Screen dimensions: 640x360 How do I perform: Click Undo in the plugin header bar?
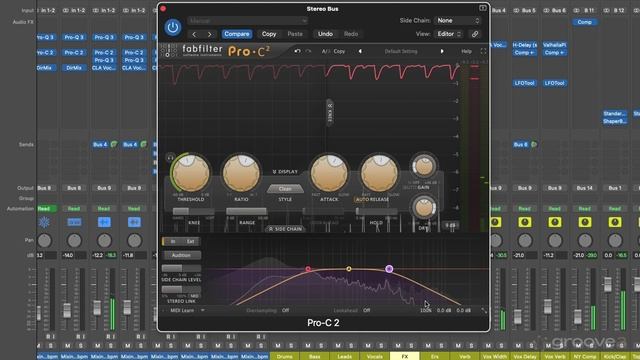(325, 34)
